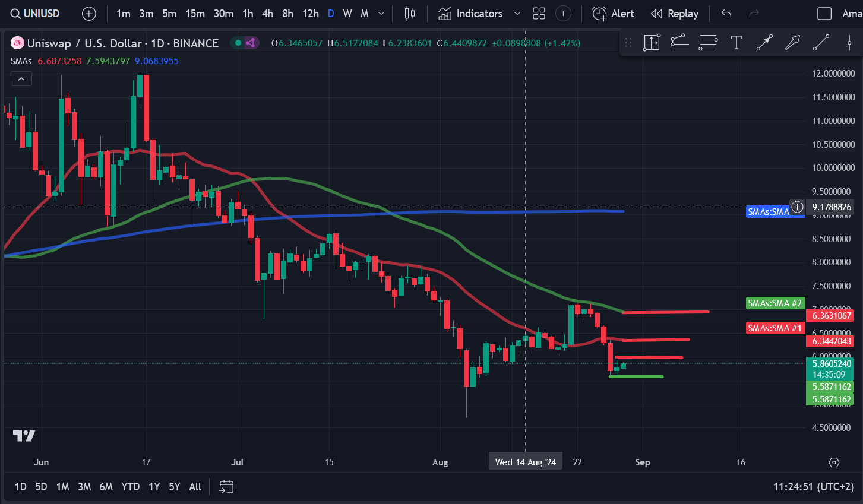Click the SMAs indicator name in the legend
The image size is (863, 504).
pos(21,61)
